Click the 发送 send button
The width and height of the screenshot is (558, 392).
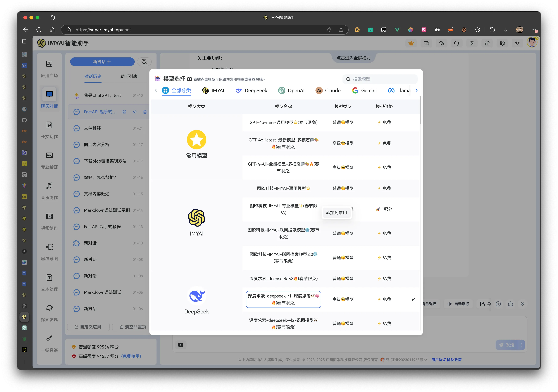[507, 345]
